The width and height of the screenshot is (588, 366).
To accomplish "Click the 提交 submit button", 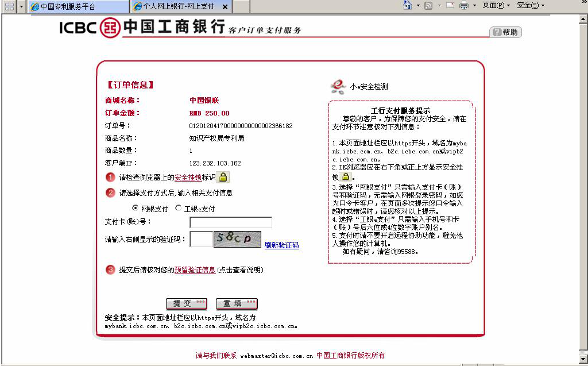I will 186,304.
